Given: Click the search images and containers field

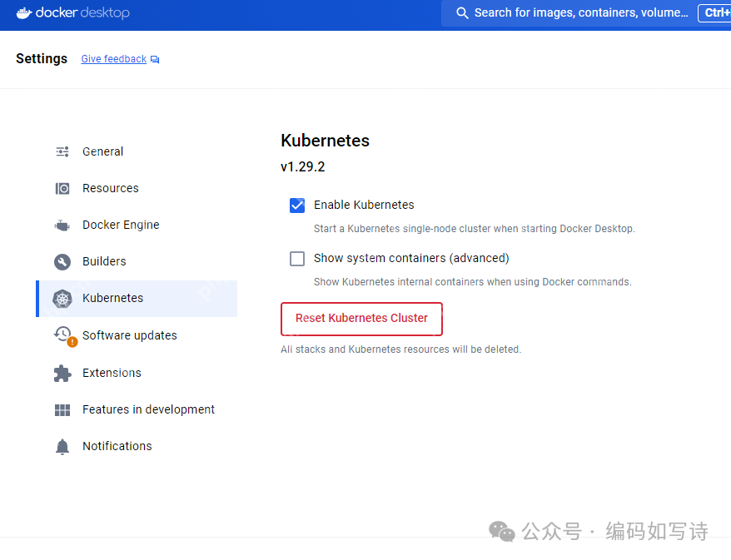Looking at the screenshot, I should [580, 13].
